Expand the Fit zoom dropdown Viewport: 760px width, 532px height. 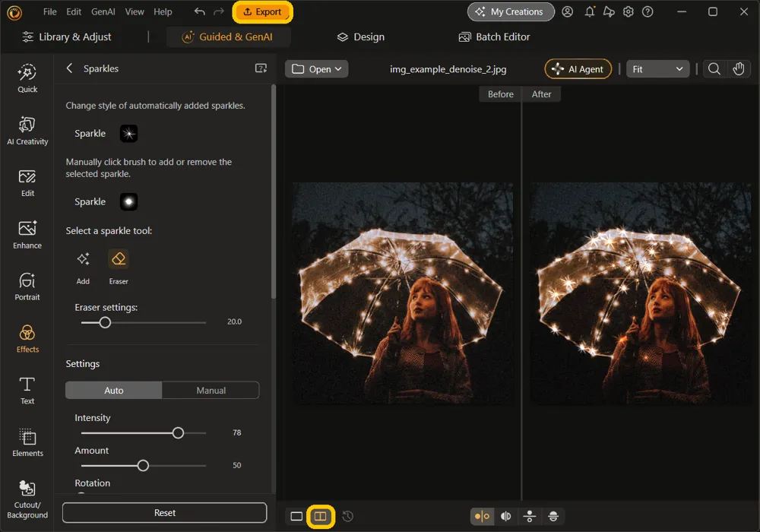[657, 69]
